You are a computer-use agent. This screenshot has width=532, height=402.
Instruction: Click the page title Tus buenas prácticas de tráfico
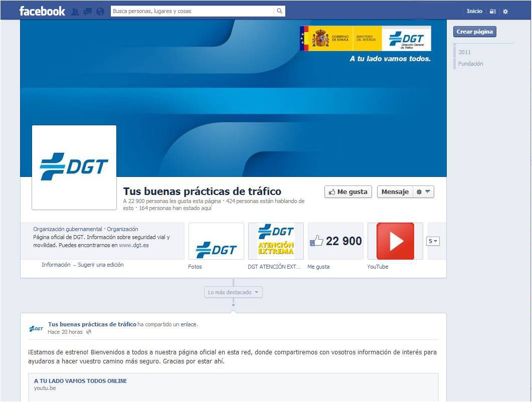(x=202, y=191)
